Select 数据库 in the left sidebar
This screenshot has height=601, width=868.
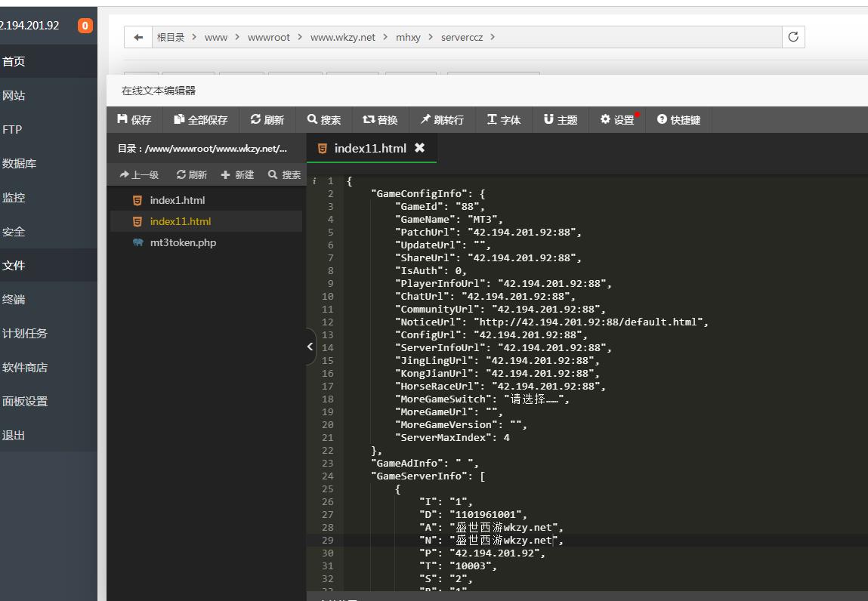click(x=20, y=164)
